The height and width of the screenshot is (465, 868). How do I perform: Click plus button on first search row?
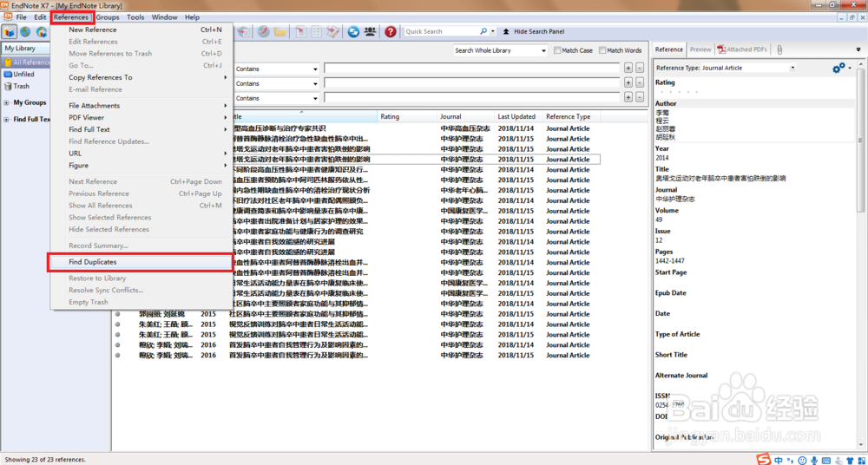[x=628, y=68]
